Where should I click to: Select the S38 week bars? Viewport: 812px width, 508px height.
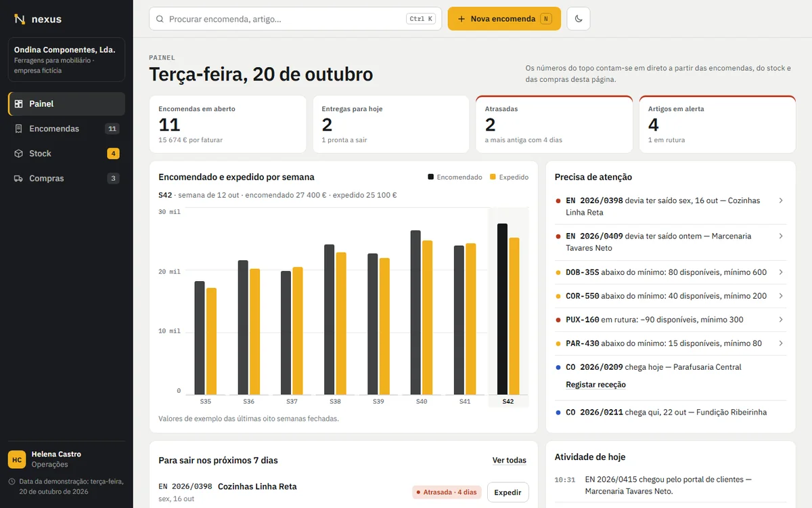335,320
